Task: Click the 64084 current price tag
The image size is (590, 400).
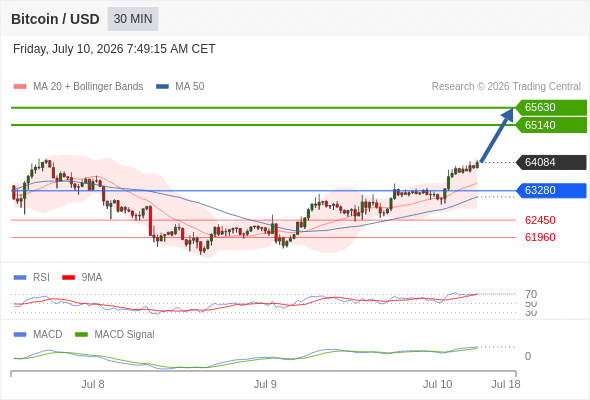Action: point(551,162)
